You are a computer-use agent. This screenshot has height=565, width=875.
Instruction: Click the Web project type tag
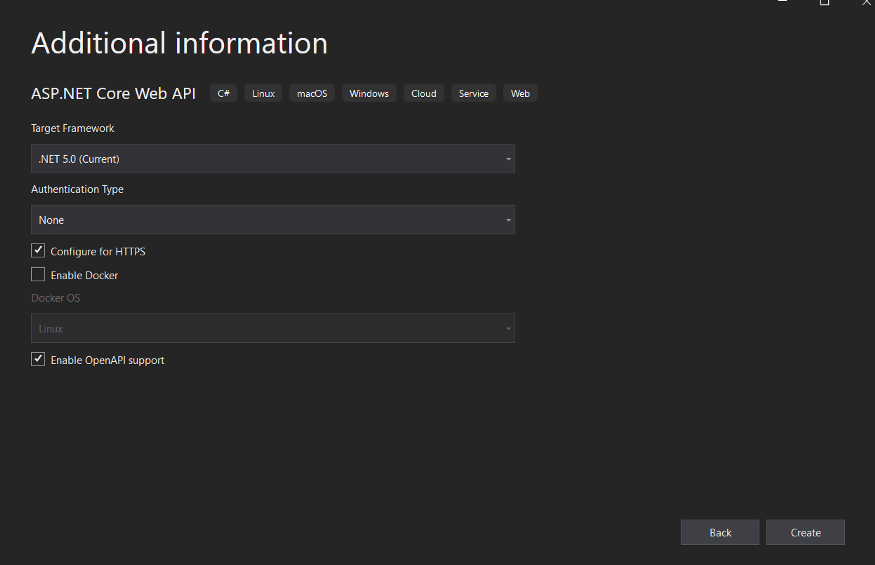click(x=520, y=93)
